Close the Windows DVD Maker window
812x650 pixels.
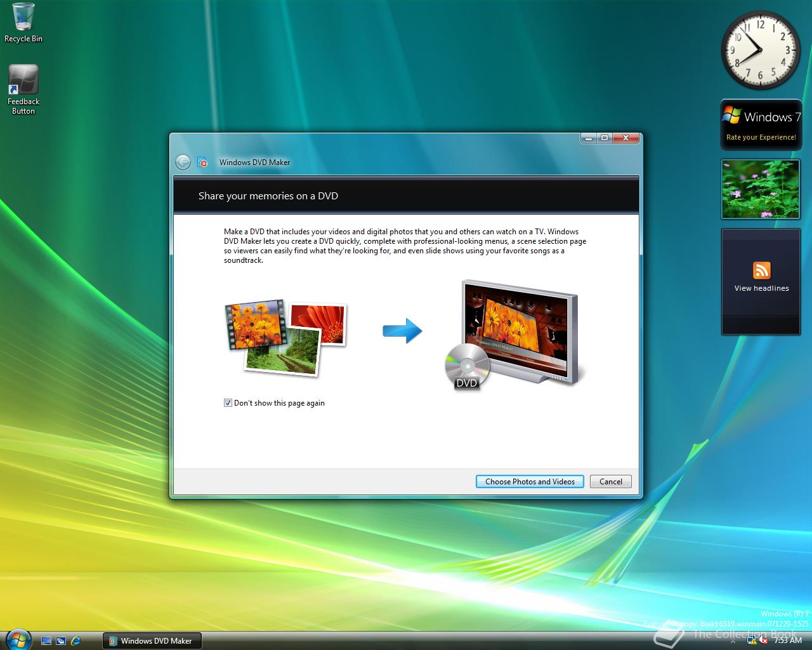[626, 138]
